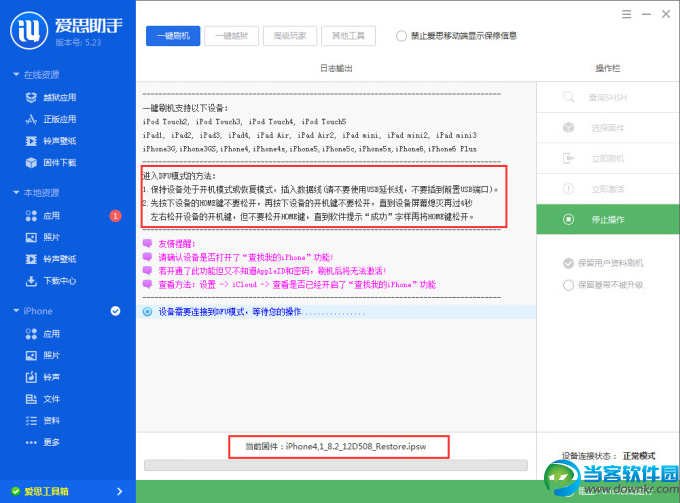Open 资料 under iPhone section
This screenshot has width=680, height=503.
43,420
